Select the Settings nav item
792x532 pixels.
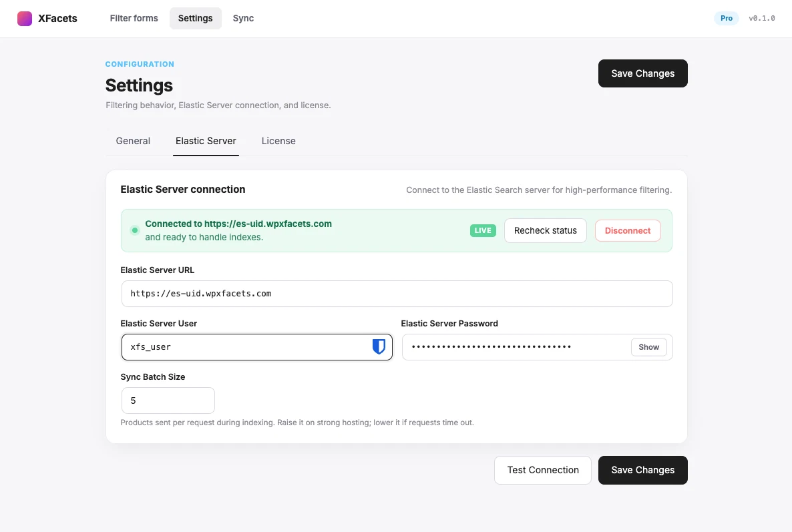point(196,18)
